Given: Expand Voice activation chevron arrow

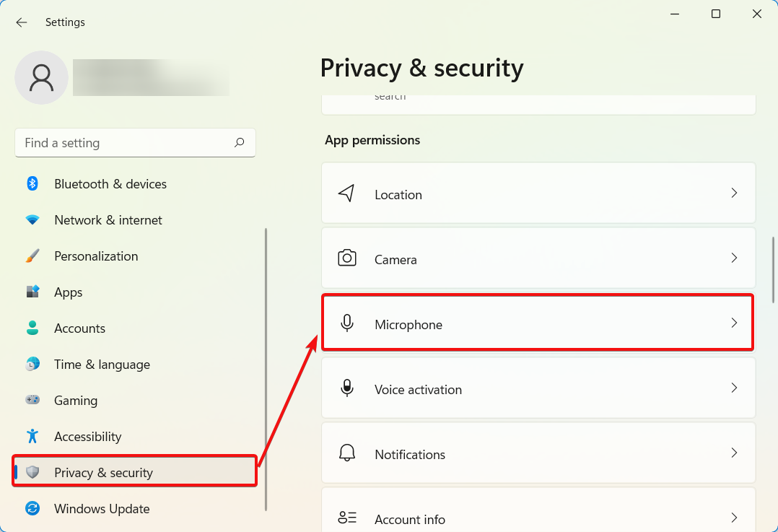Looking at the screenshot, I should pyautogui.click(x=734, y=388).
